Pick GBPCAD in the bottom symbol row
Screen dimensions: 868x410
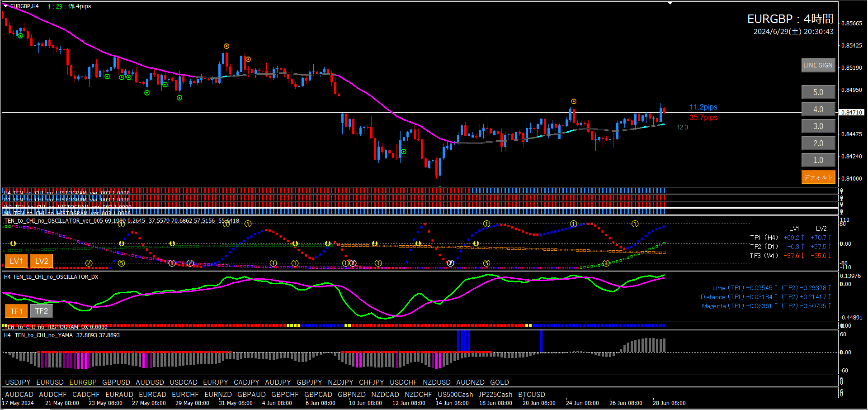click(x=318, y=395)
